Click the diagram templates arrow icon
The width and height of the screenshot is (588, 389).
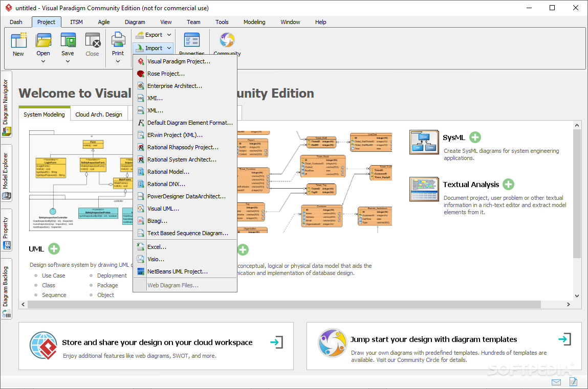click(564, 339)
